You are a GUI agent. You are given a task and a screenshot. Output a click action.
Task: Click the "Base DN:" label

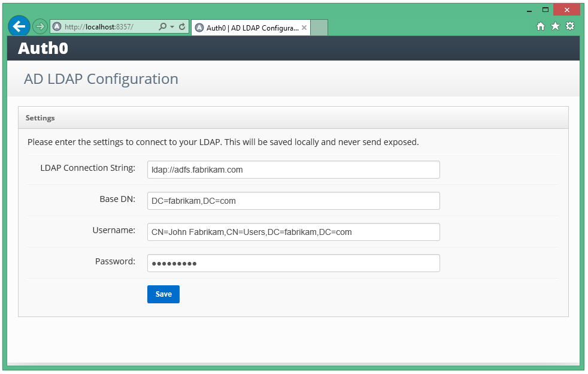(117, 199)
